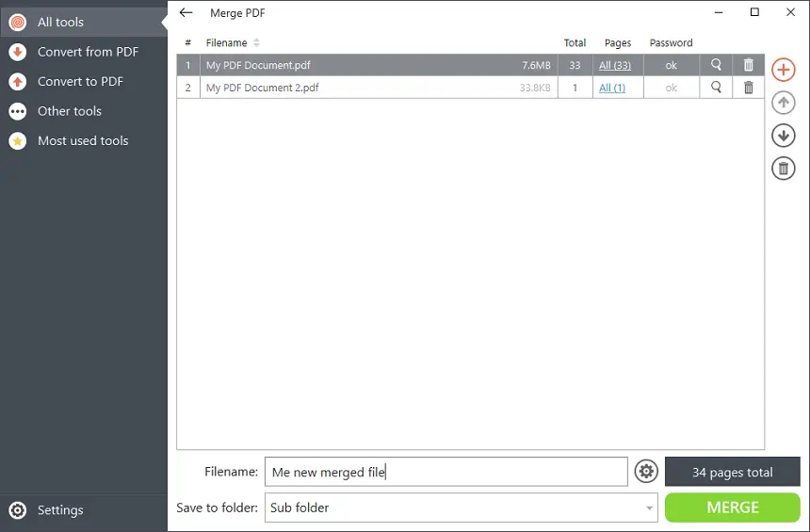Open merge options gear icon beside filename
This screenshot has height=532, width=810.
pyautogui.click(x=646, y=472)
